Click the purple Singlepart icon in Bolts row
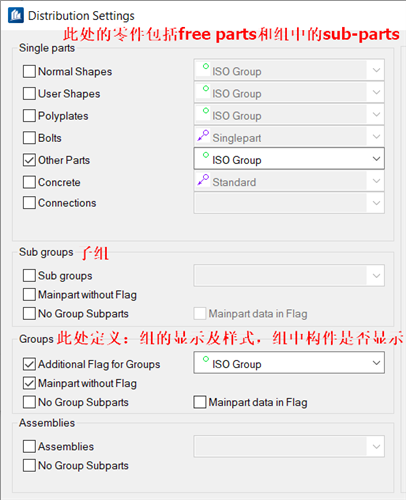 (x=203, y=135)
